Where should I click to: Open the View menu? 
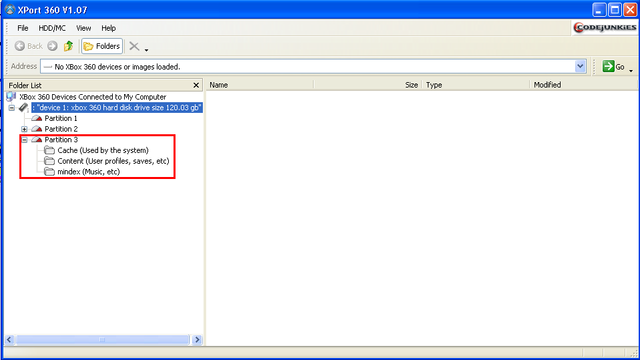(x=83, y=28)
